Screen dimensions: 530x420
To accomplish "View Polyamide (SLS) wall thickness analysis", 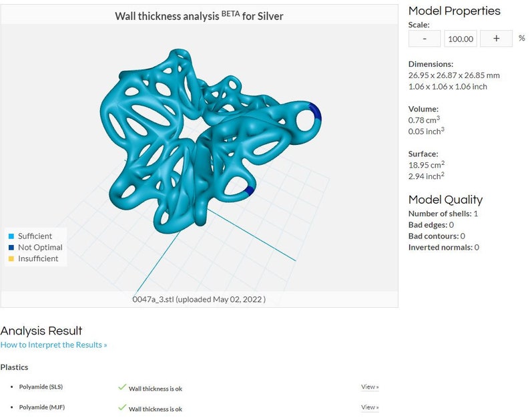I will click(x=370, y=387).
